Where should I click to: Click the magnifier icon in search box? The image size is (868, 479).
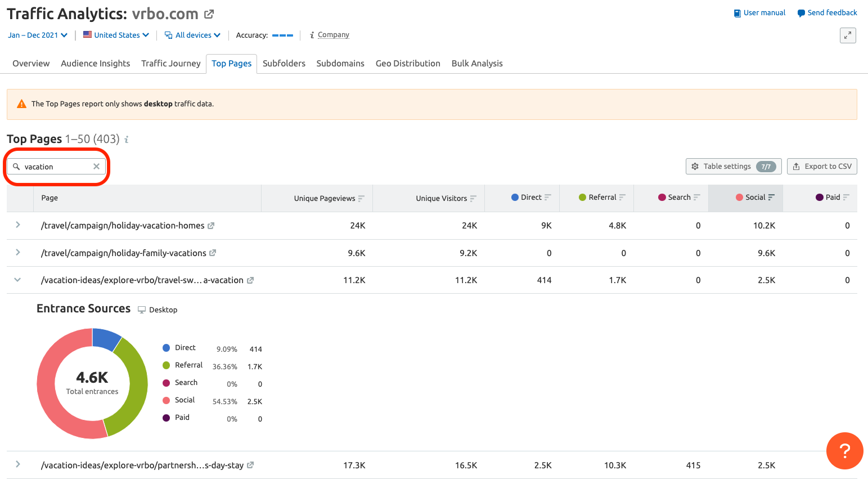coord(16,167)
